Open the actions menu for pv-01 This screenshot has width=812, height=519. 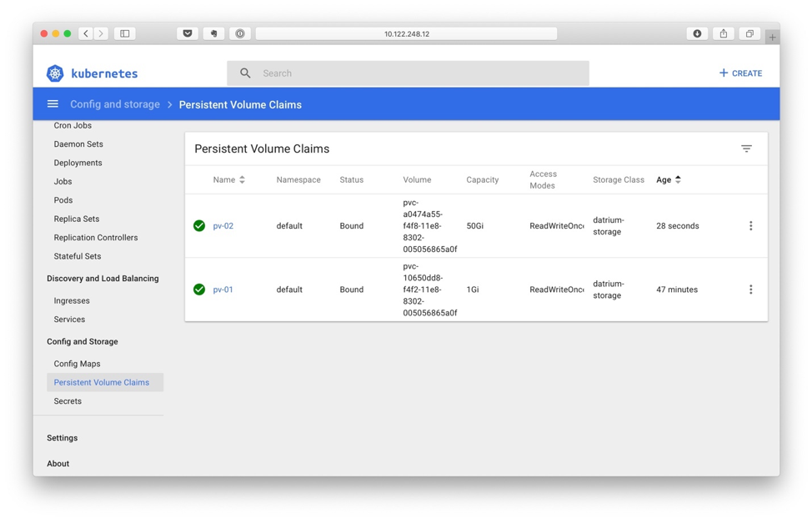[751, 290]
